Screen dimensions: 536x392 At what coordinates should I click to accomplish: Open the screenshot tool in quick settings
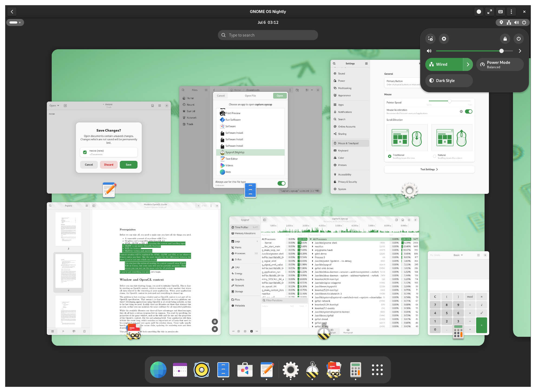point(430,39)
